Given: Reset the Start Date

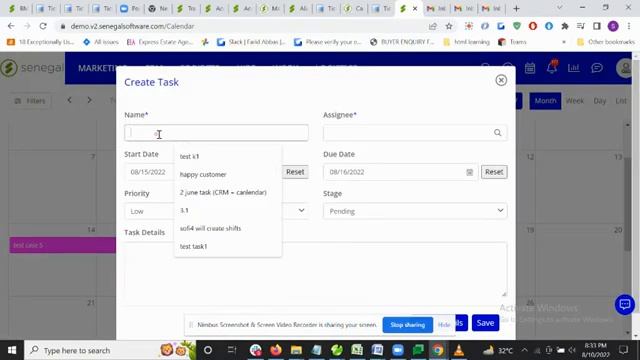Looking at the screenshot, I should click(x=295, y=172).
